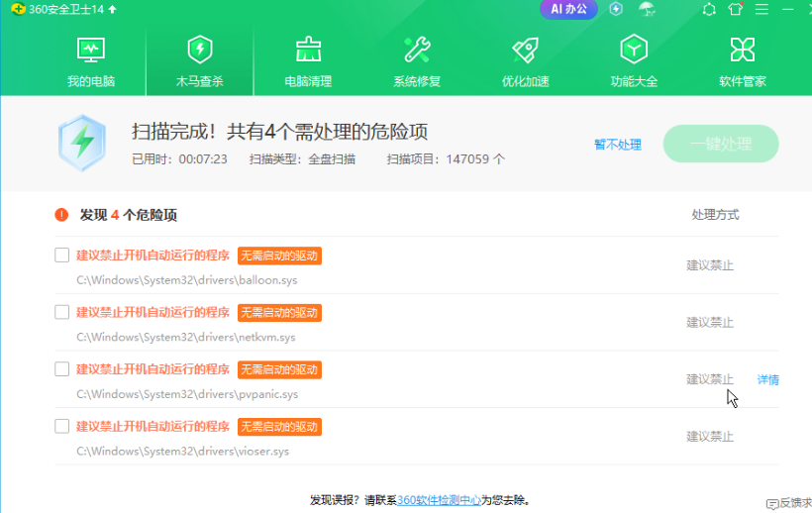Image resolution: width=812 pixels, height=513 pixels.
Task: Open the AI 办公 button
Action: pyautogui.click(x=568, y=9)
